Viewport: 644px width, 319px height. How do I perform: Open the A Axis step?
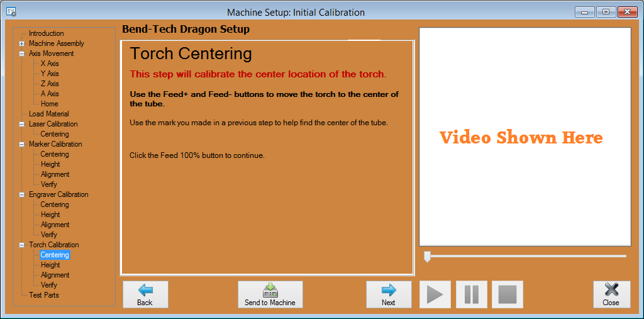pos(50,94)
